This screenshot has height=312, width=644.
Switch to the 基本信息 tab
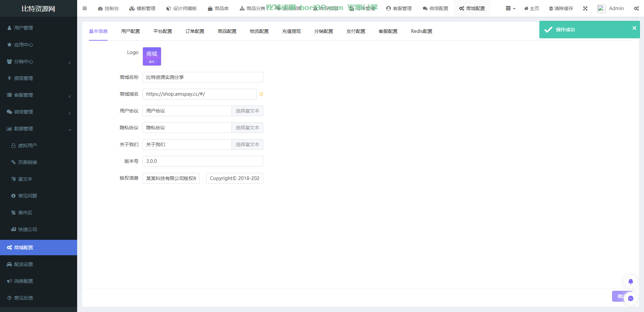98,31
